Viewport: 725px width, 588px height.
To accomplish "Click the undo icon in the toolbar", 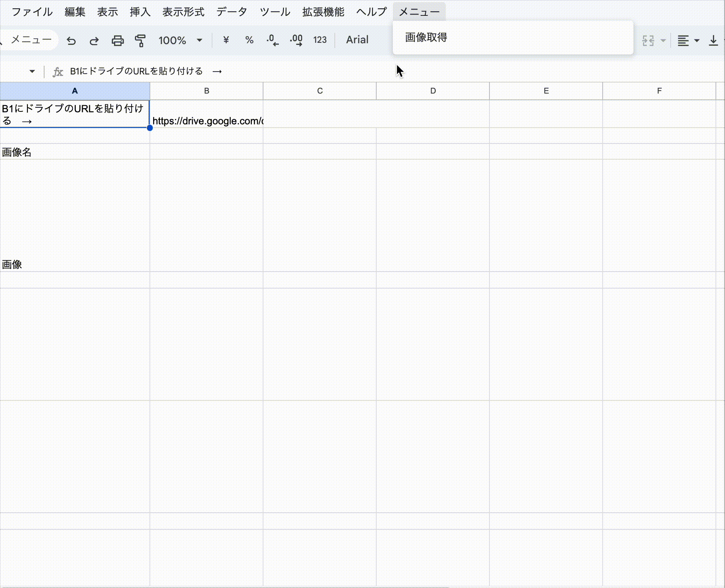I will pos(71,40).
